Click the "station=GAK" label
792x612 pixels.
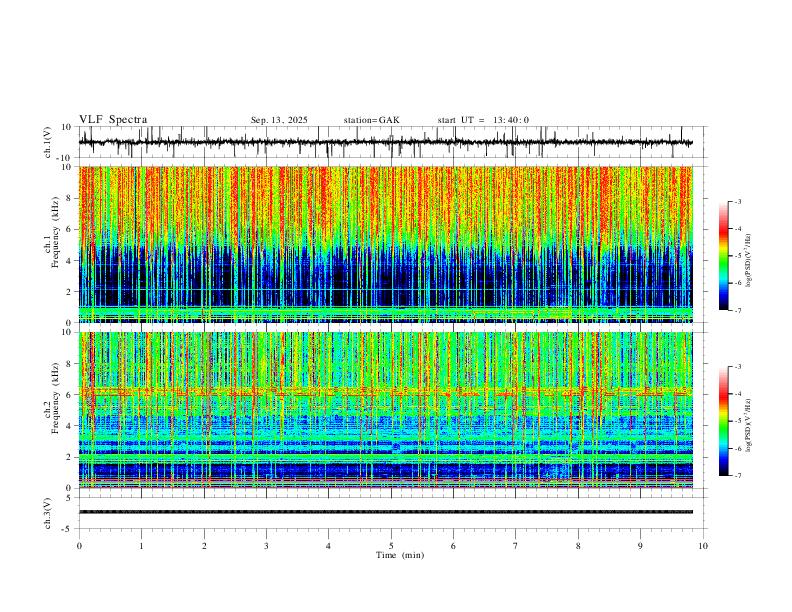pos(371,120)
